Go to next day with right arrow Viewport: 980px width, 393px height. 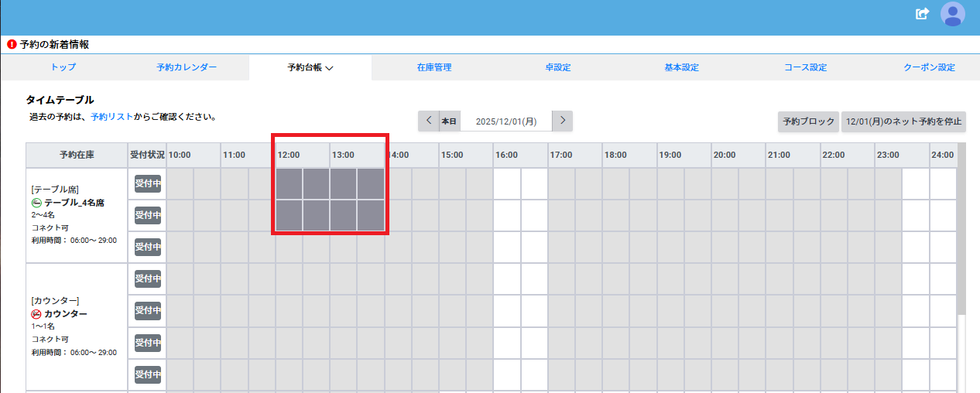563,121
